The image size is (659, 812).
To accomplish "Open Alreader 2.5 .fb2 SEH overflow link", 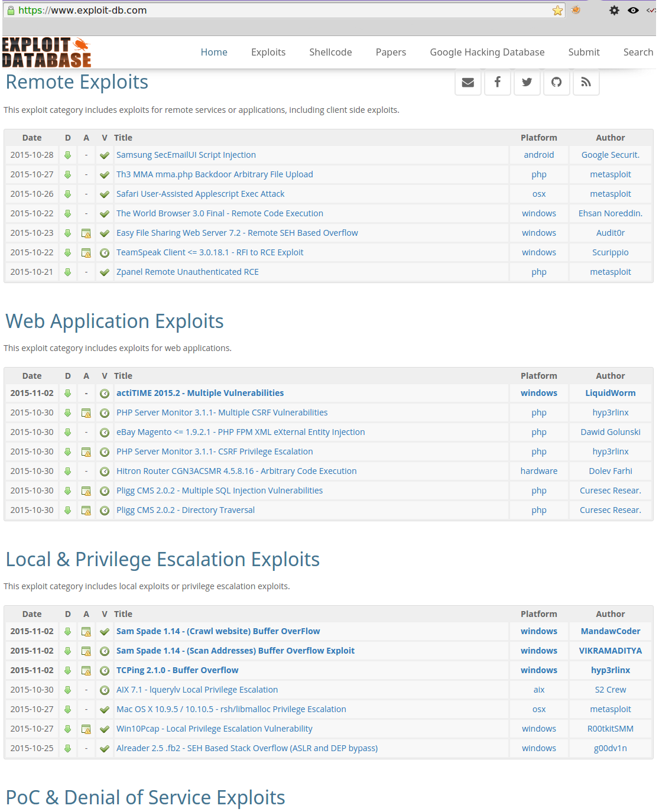I will [x=247, y=748].
